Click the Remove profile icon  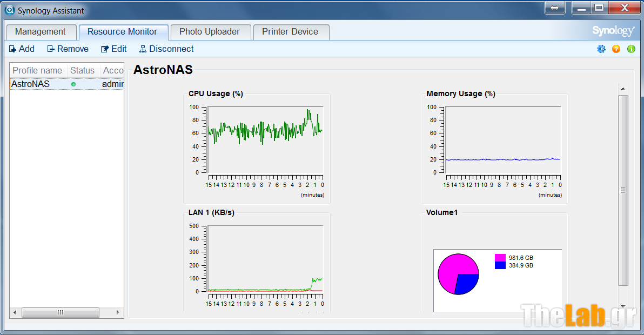tap(51, 49)
